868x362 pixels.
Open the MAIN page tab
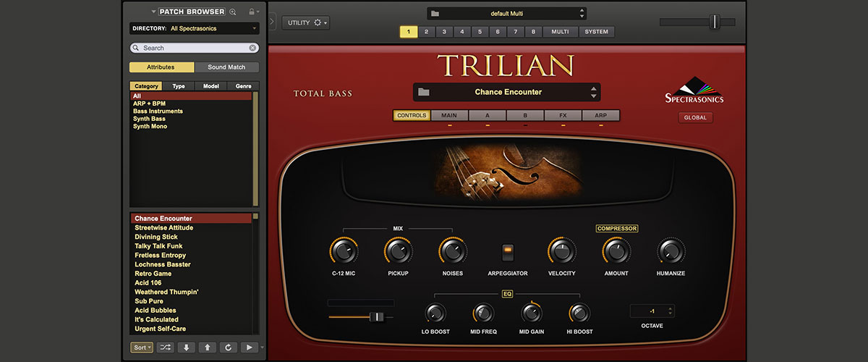pyautogui.click(x=449, y=115)
